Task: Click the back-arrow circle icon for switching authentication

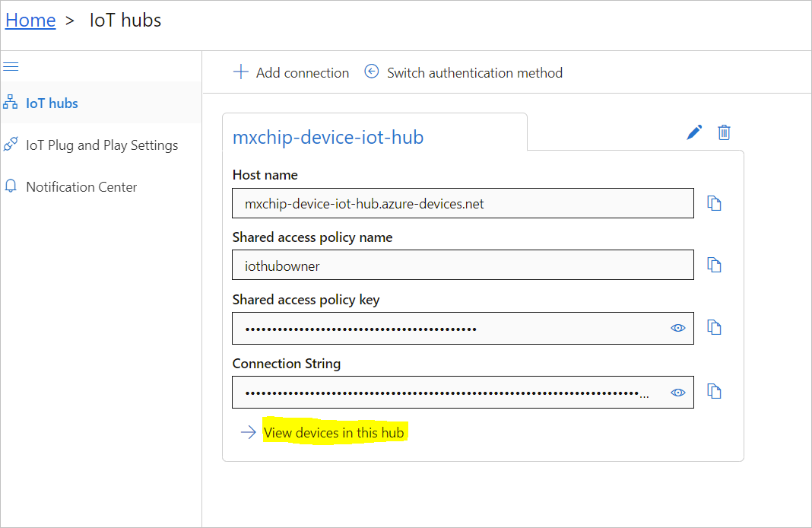Action: tap(372, 72)
